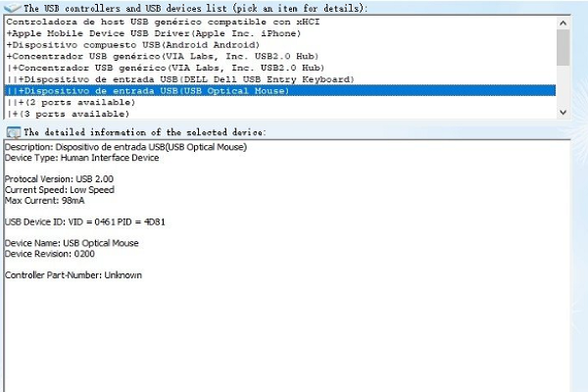Click the device list scrollbar thumb

(563, 48)
